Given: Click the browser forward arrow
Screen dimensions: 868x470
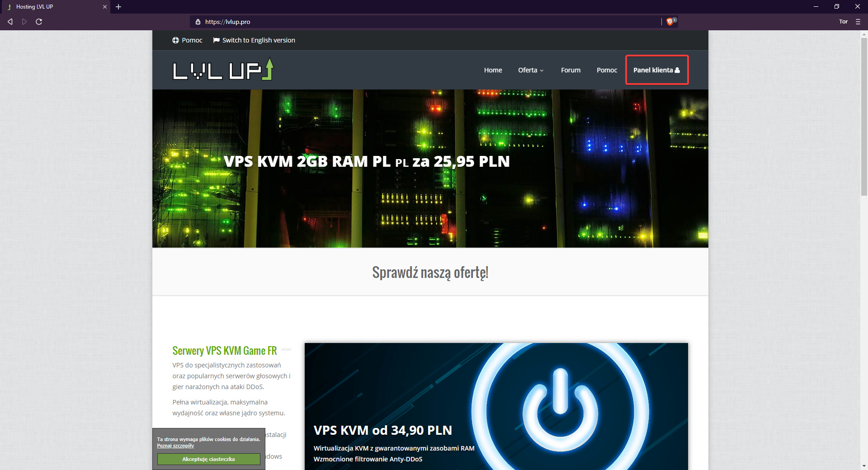Looking at the screenshot, I should pyautogui.click(x=24, y=22).
